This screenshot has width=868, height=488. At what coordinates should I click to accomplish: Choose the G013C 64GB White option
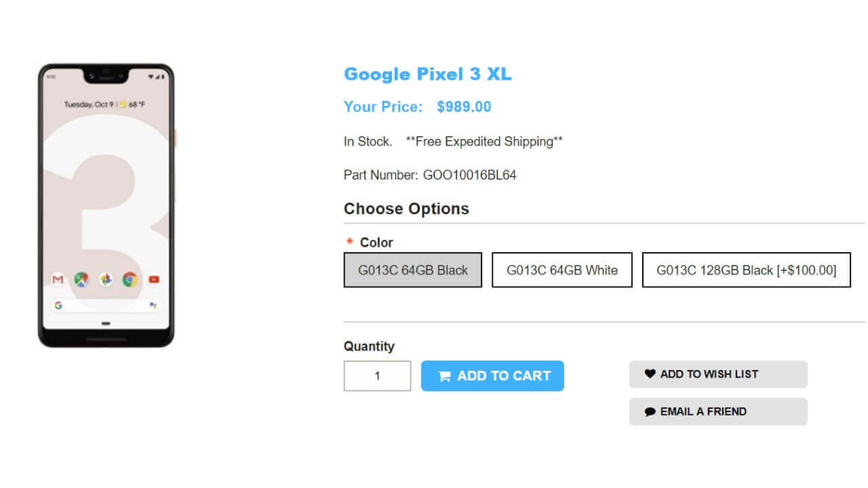coord(561,270)
